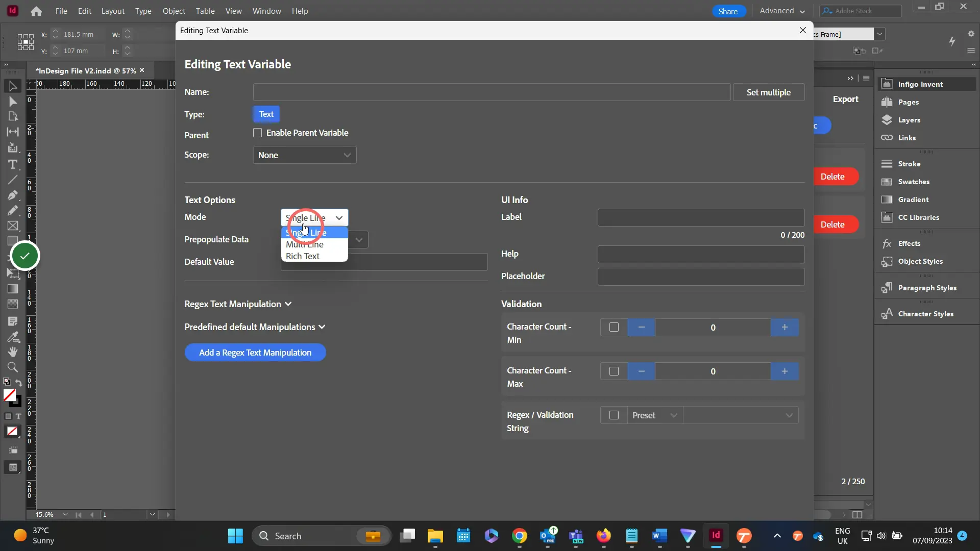Select the Pen tool
980x551 pixels.
(x=13, y=195)
